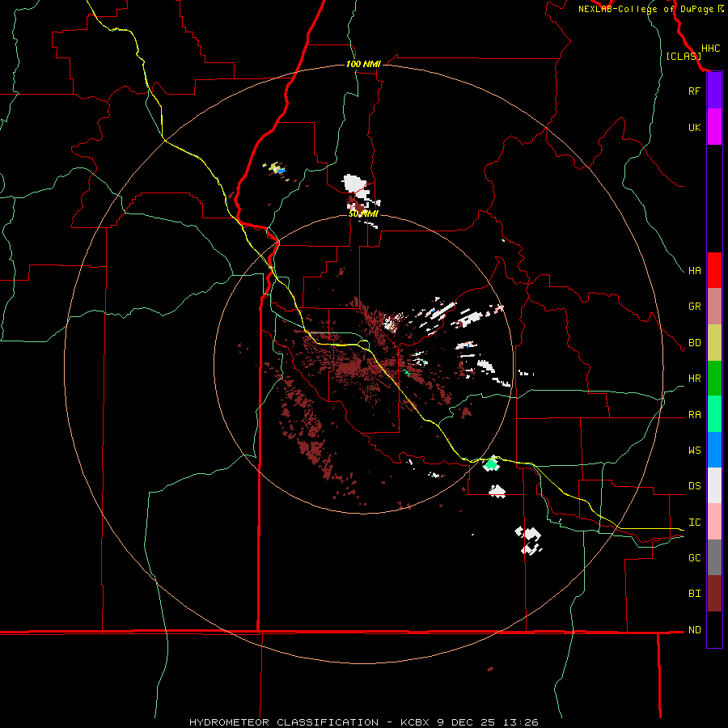
Task: Click the NEXLAB-College of DuPage credit text
Action: tap(645, 9)
